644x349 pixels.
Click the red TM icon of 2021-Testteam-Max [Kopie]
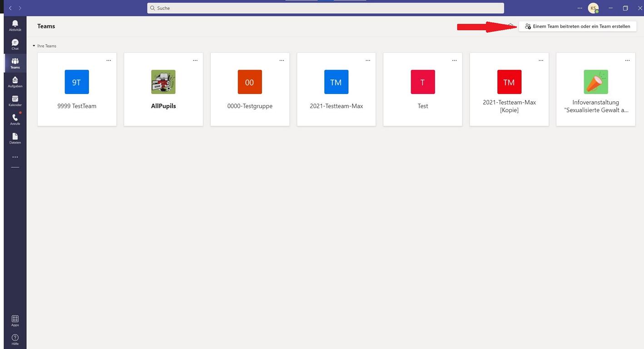(x=509, y=82)
